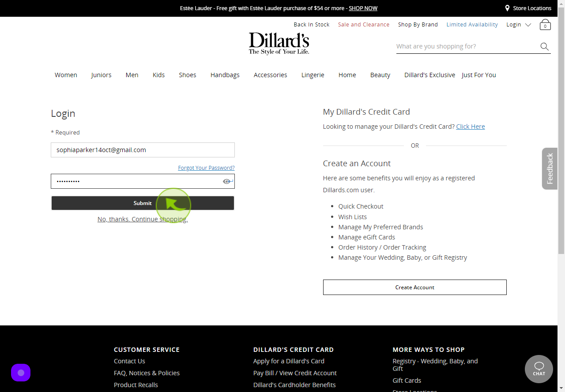
Task: Open the shopping bag icon
Action: click(x=545, y=25)
